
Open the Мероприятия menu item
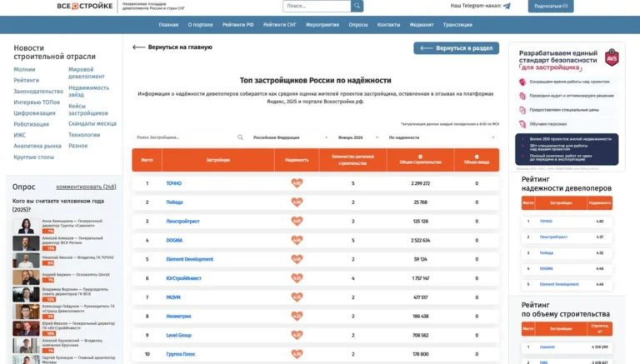322,25
